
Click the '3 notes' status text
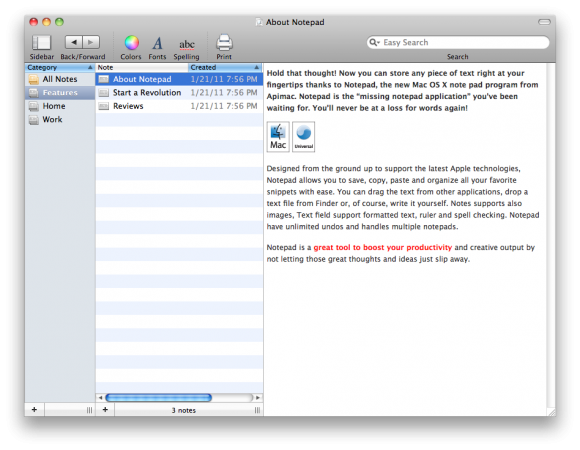[183, 410]
